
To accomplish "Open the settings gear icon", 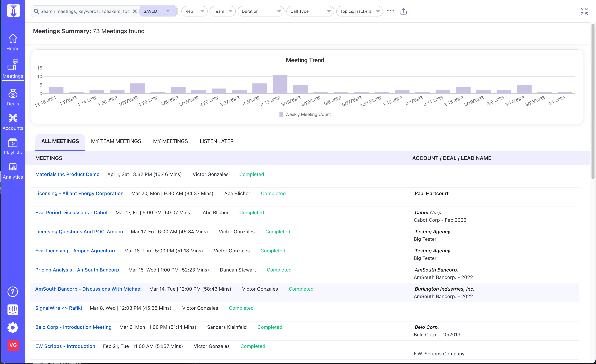I will pyautogui.click(x=13, y=328).
